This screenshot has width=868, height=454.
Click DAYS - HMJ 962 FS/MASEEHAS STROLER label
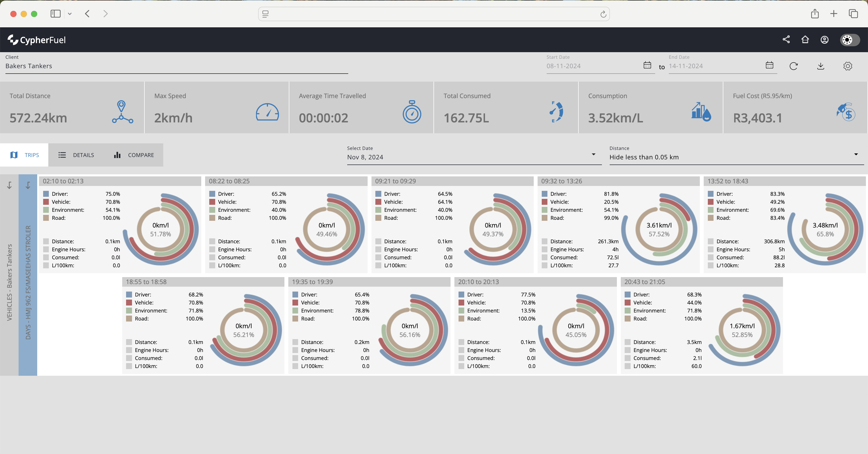pos(28,282)
